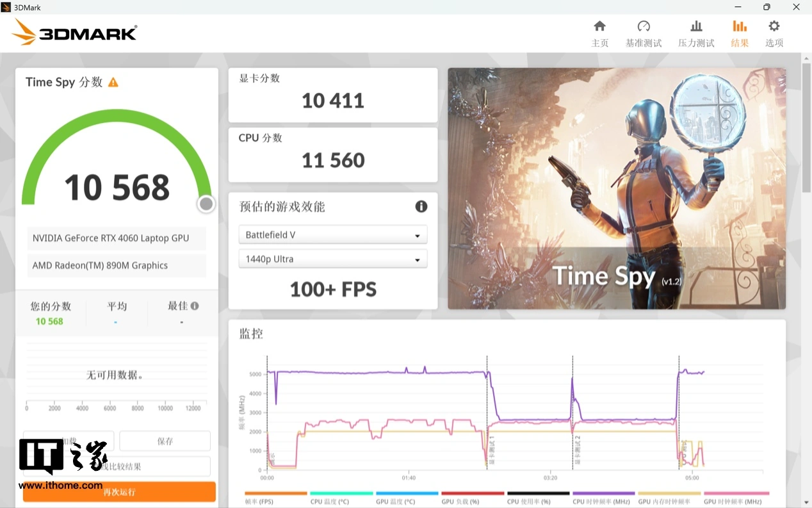Click the info icon next to 最佳
Screen dimensions: 812x508
(x=195, y=306)
